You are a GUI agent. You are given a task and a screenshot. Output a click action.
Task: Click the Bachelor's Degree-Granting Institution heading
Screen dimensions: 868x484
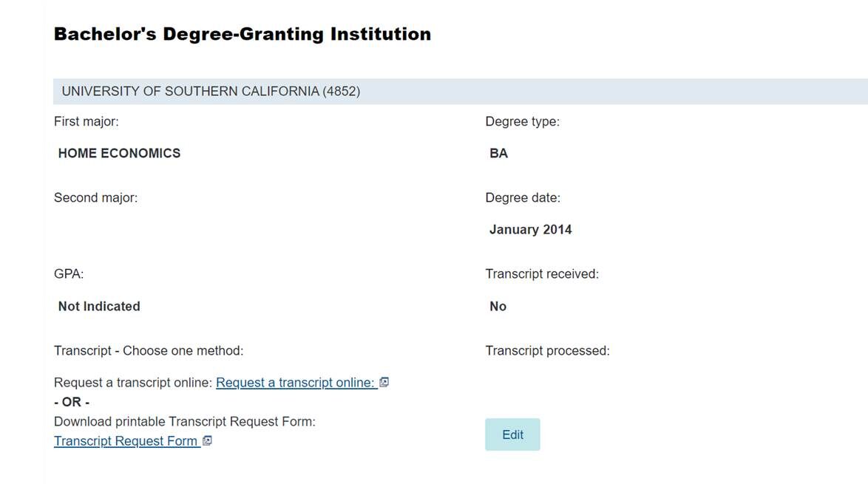point(243,34)
